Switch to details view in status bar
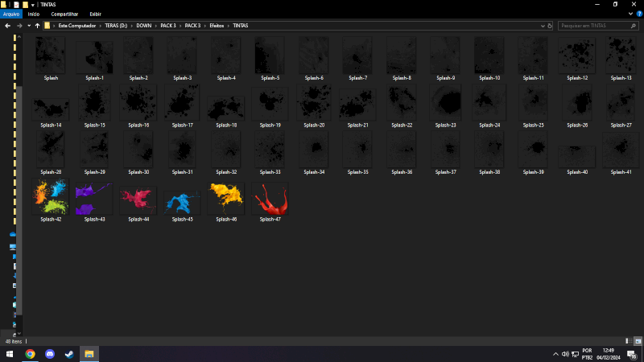The height and width of the screenshot is (362, 644). 627,341
